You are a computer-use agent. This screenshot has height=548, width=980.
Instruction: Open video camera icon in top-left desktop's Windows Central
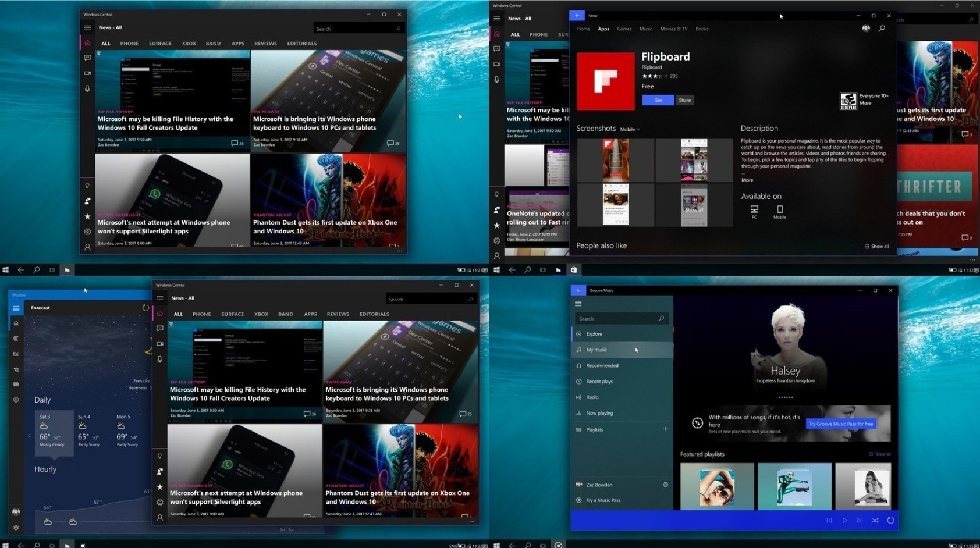87,73
